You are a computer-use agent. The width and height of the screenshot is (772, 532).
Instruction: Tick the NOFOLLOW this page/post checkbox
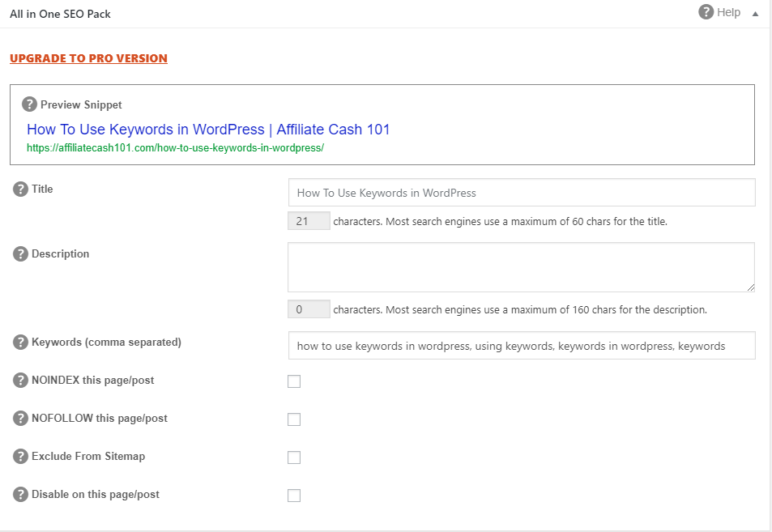[x=294, y=419]
